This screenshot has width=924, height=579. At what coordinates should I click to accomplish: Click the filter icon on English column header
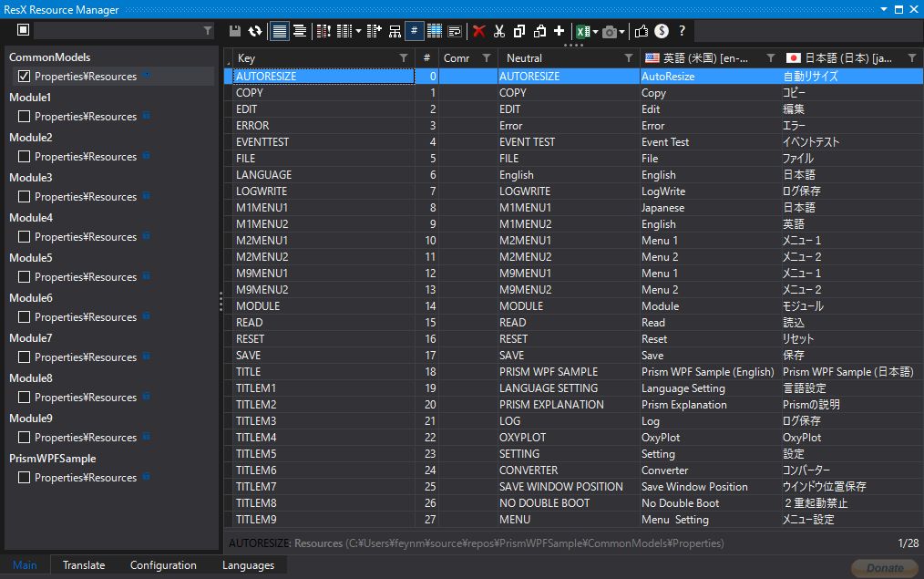click(771, 57)
